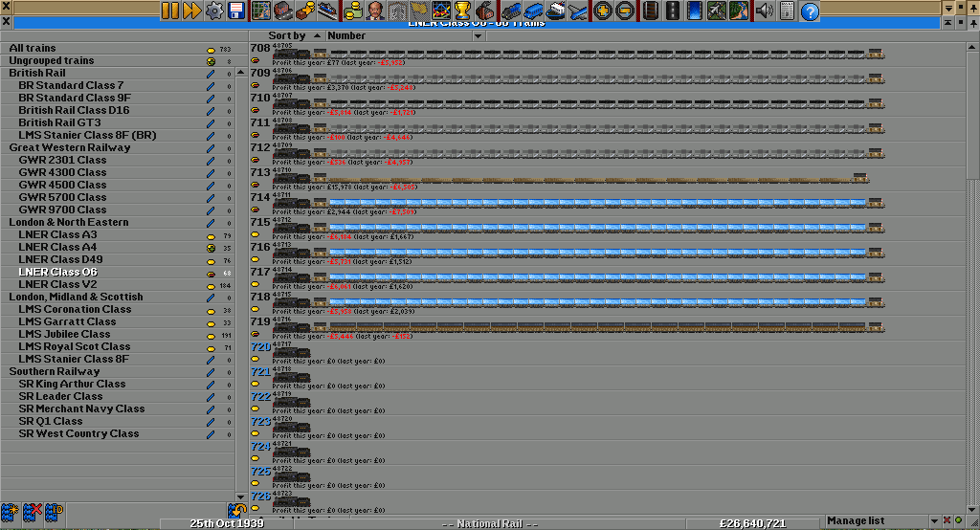Open company league table trophy

point(462,11)
